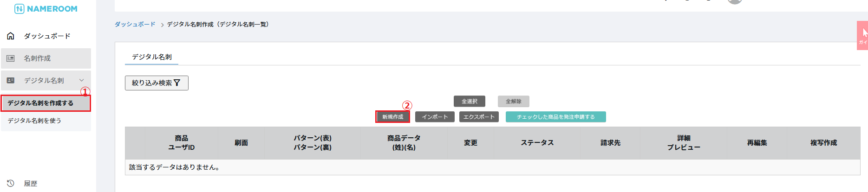Click the 名刺作成 card icon
This screenshot has height=192, width=868.
click(11, 58)
